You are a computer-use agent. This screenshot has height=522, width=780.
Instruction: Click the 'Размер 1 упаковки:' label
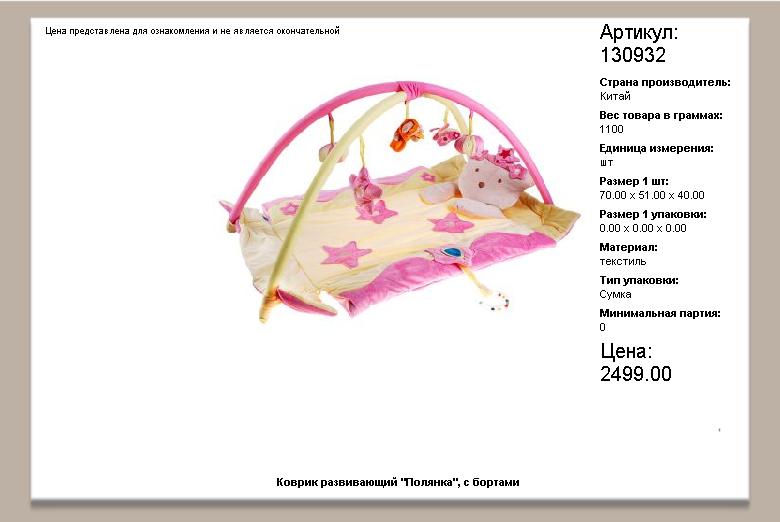coord(653,214)
